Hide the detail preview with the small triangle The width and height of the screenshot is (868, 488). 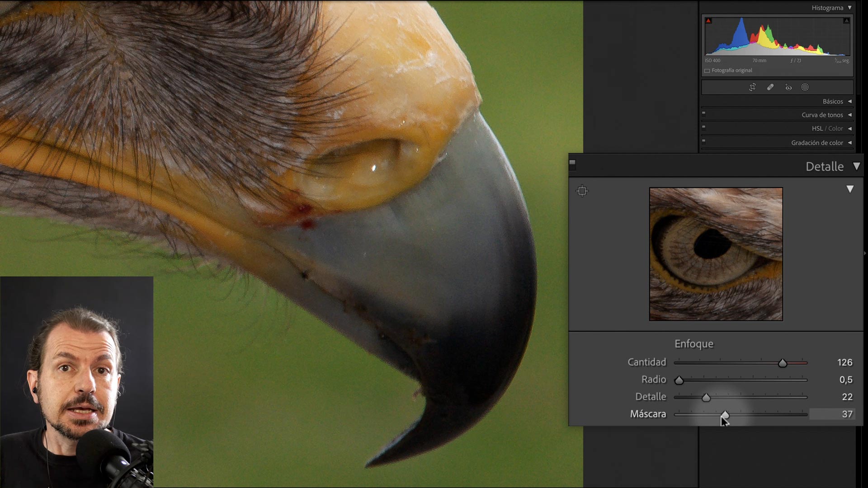click(x=850, y=189)
